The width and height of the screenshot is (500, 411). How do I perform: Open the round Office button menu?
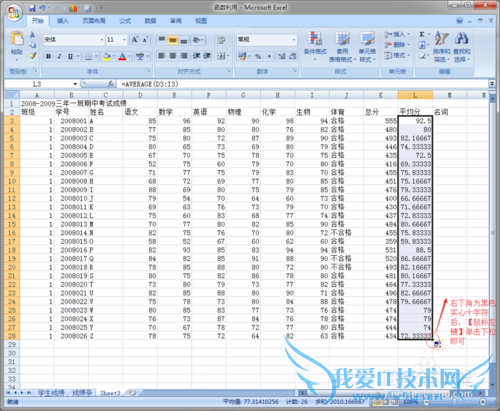coord(14,13)
